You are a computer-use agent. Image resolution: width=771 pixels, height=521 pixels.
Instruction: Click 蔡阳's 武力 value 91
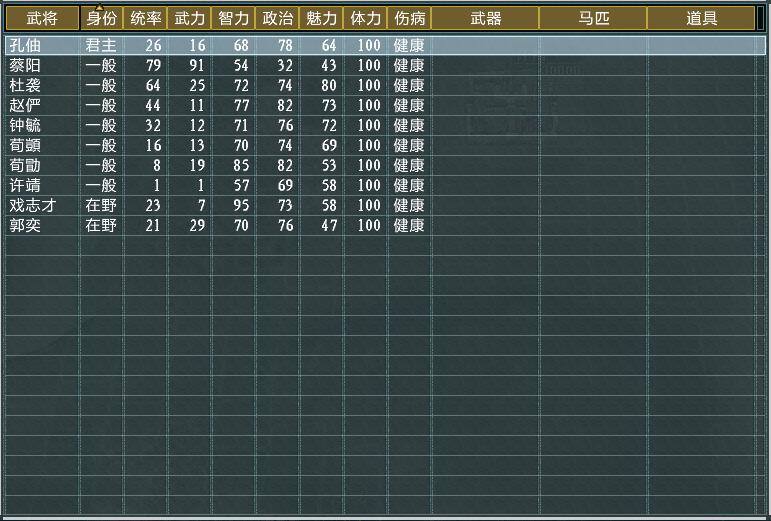tap(197, 65)
